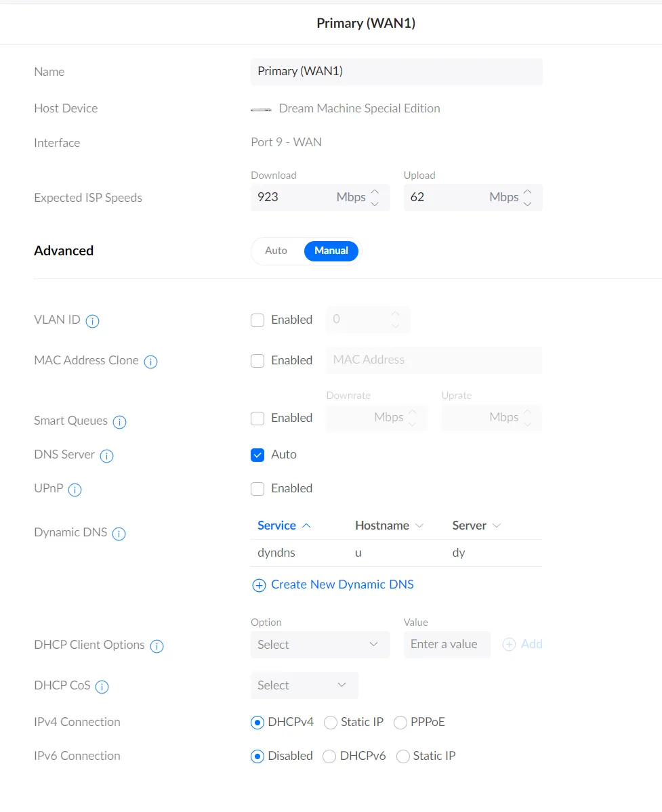The height and width of the screenshot is (812, 662).
Task: Increase Upload speed using stepper arrow
Action: 528,192
